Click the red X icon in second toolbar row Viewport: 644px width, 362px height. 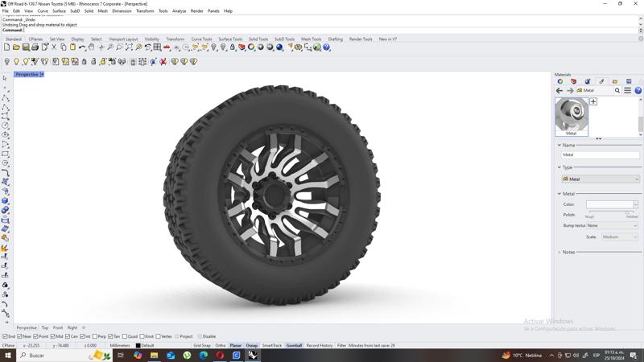[163, 62]
